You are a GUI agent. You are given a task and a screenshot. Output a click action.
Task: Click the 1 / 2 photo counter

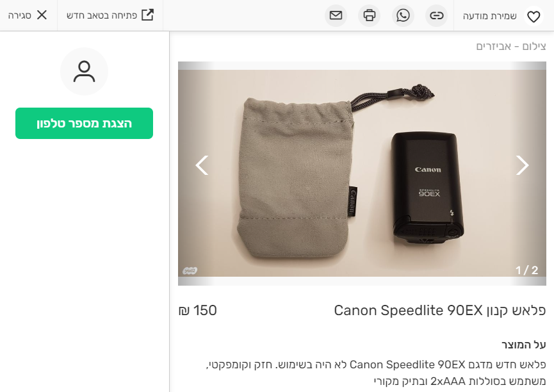click(x=526, y=270)
